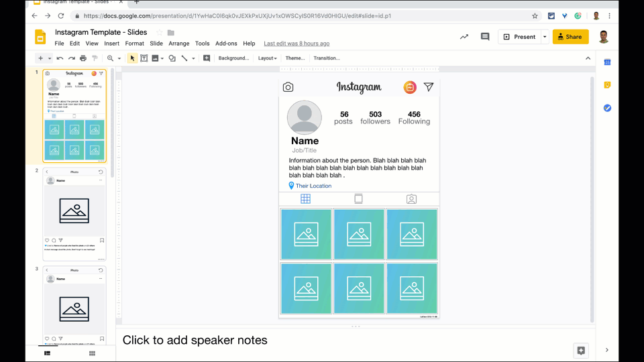
Task: Switch to filmstrip view
Action: point(47,353)
